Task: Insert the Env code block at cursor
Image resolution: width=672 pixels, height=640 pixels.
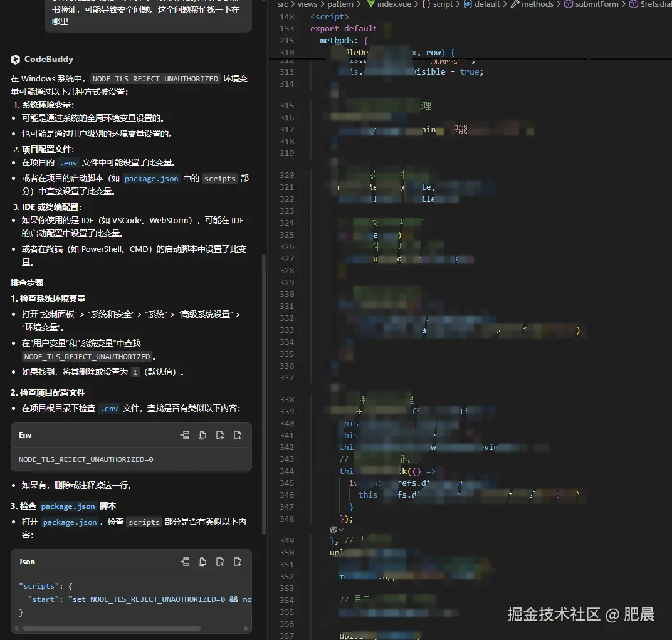Action: coord(185,435)
